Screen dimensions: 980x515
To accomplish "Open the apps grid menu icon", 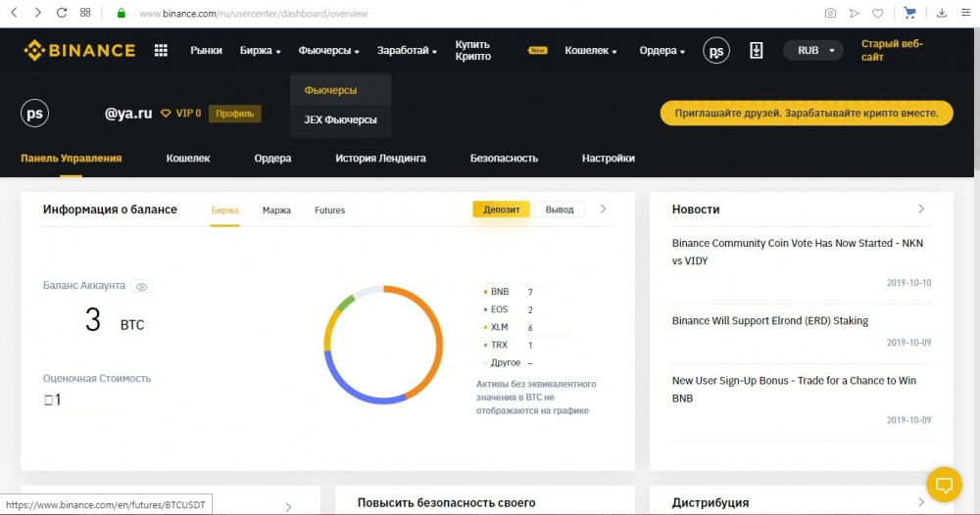I will pyautogui.click(x=162, y=51).
